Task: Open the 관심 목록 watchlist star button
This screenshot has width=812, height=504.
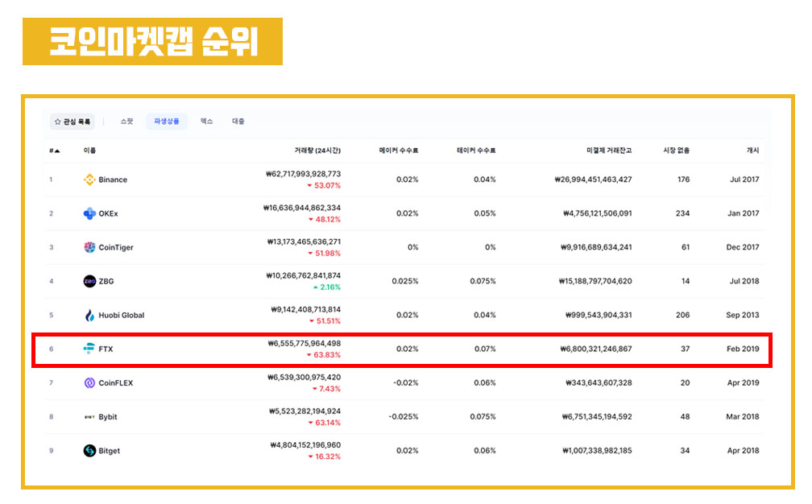Action: coord(72,122)
